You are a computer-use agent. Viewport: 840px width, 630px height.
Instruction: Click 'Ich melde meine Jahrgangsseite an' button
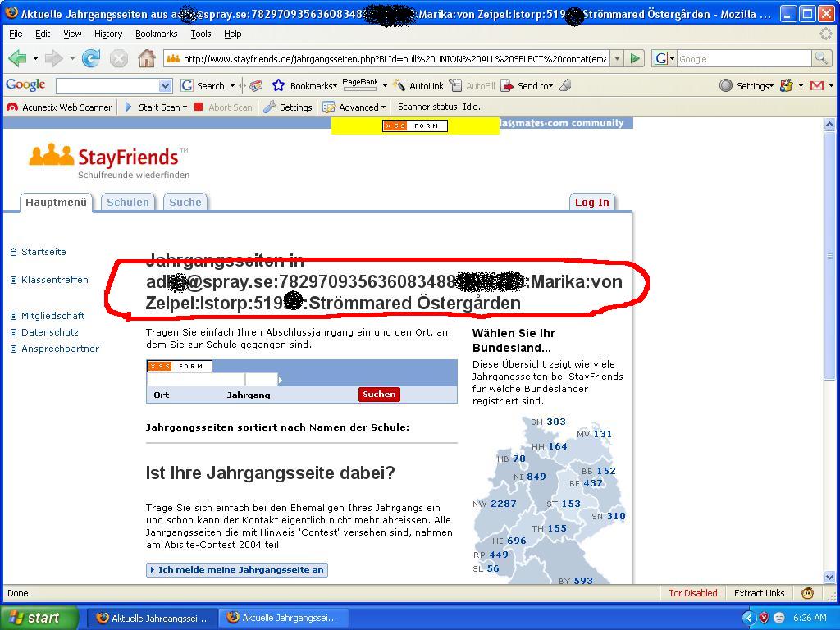point(237,569)
